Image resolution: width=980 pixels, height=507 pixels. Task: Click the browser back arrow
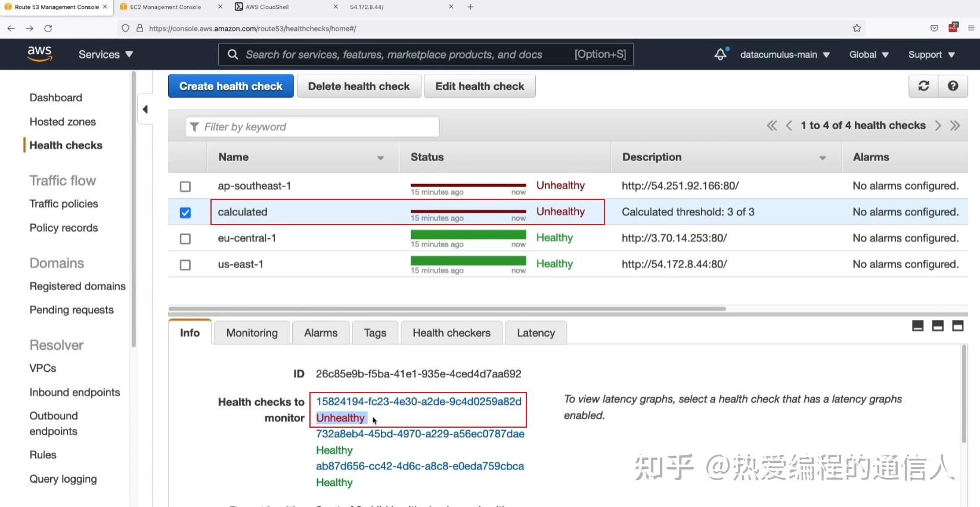coord(11,28)
